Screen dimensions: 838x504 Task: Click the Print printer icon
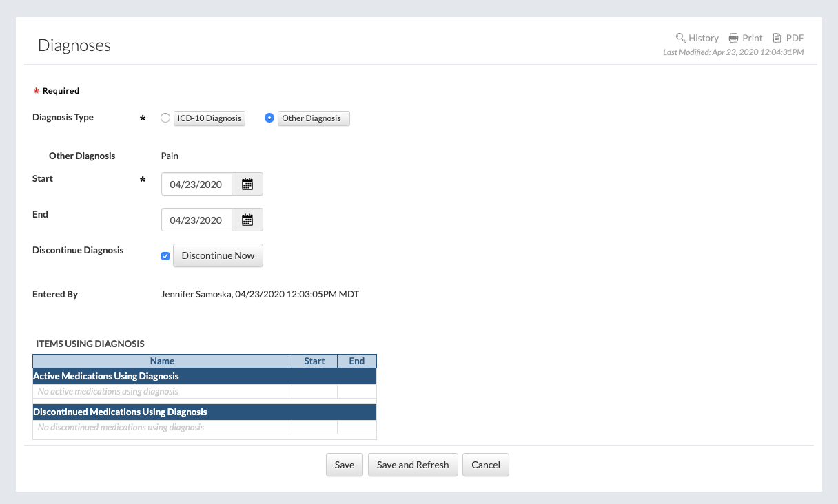coord(734,38)
